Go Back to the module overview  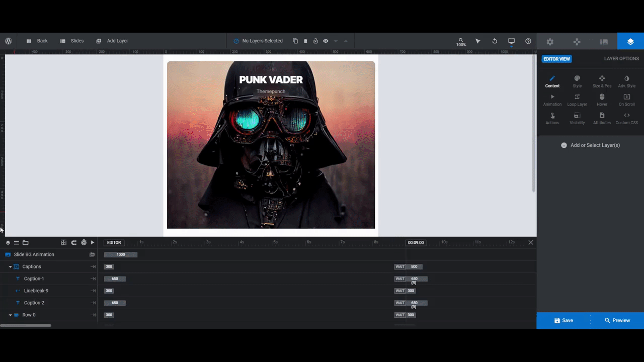coord(37,41)
